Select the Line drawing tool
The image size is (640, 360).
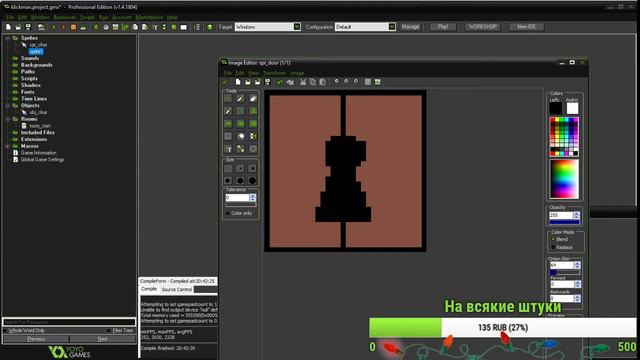pos(240,111)
